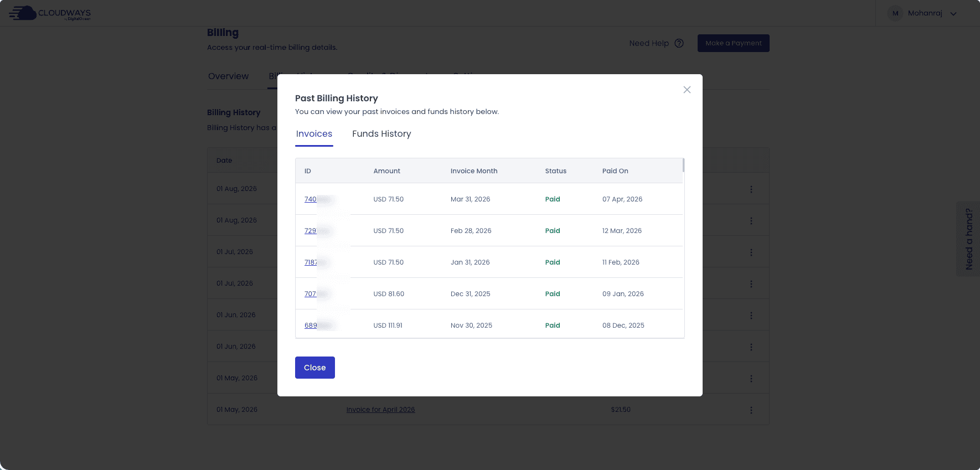Screen dimensions: 980x470
Task: Click the Jan 31, 2026 invoice month cell
Action: click(x=470, y=262)
